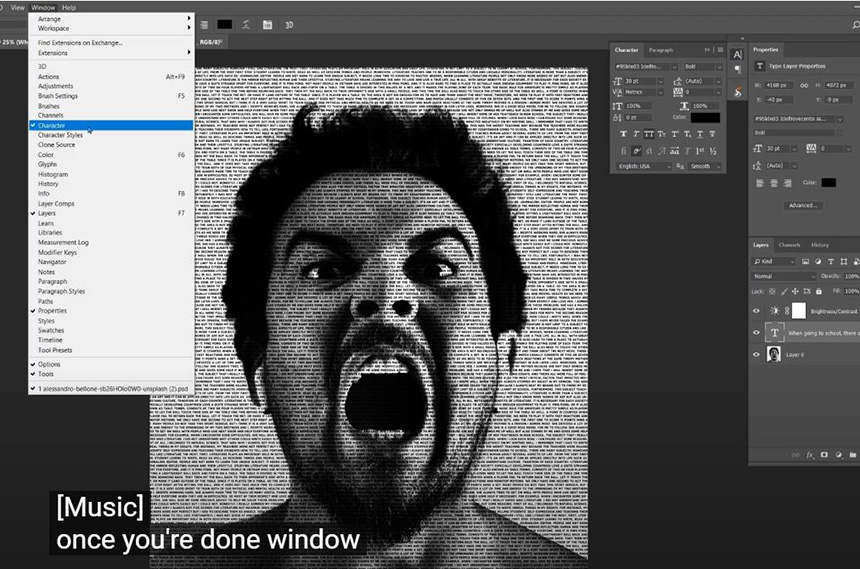Toggle visibility of Layer 0
Screen dimensions: 860x569
coord(756,354)
